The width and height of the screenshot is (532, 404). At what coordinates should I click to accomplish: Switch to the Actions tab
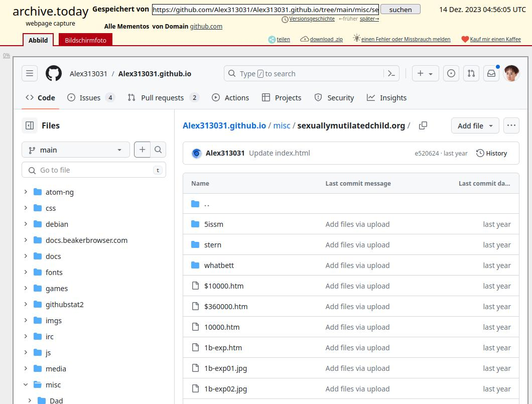pyautogui.click(x=230, y=98)
